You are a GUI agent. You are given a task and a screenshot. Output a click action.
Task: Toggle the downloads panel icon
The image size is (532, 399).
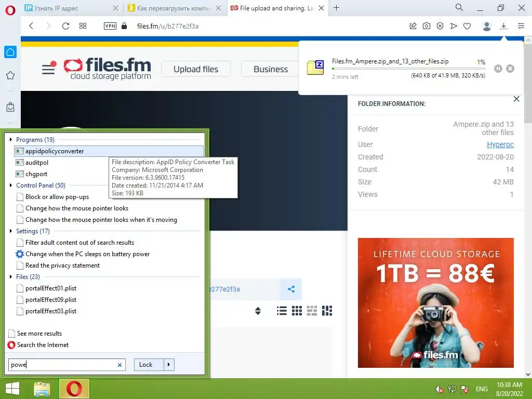point(504,26)
